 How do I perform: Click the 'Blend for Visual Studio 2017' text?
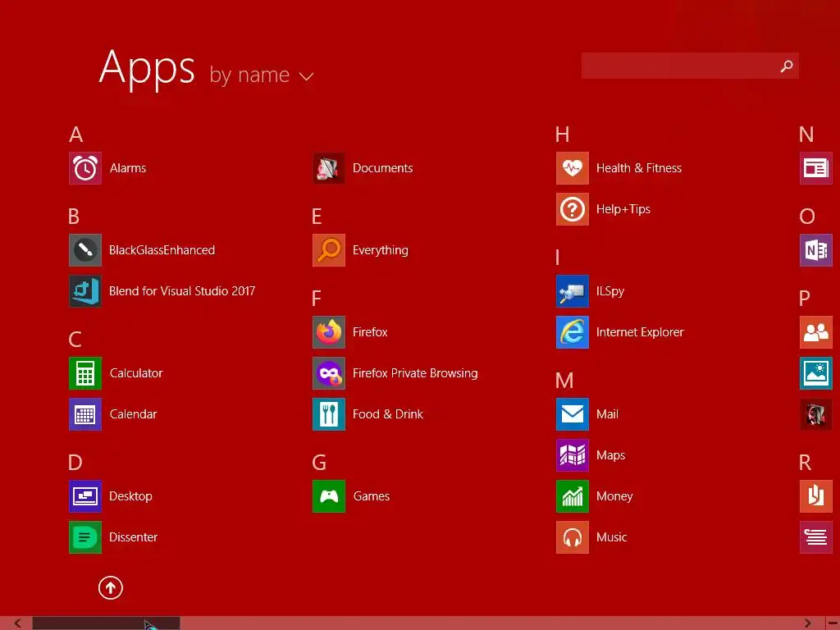tap(182, 291)
